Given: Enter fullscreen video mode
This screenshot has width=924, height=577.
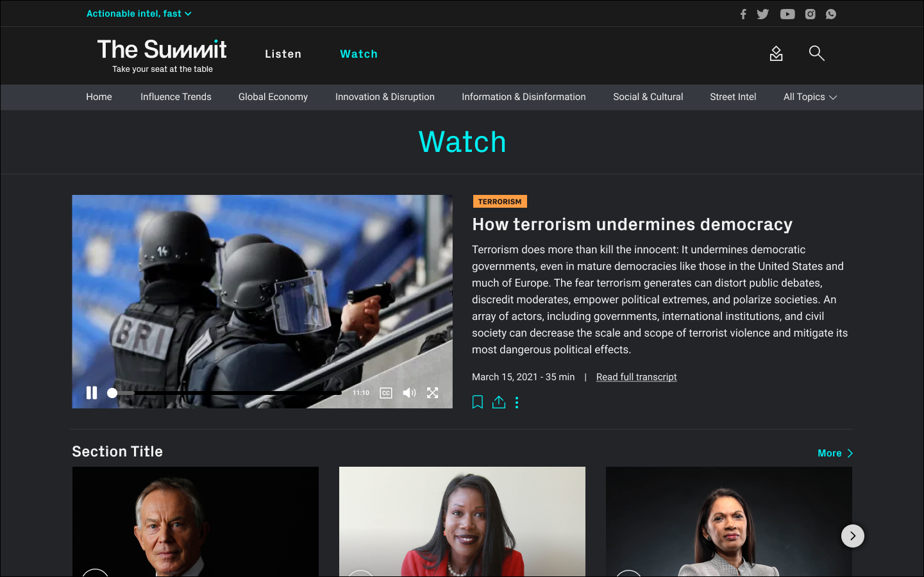Looking at the screenshot, I should [433, 393].
